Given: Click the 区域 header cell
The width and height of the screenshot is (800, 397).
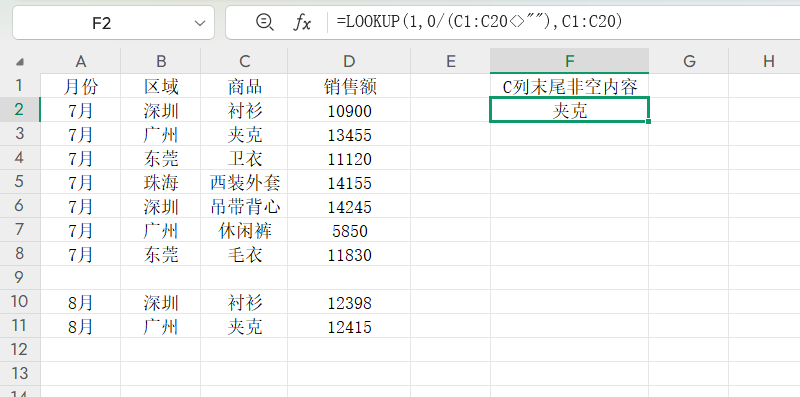Looking at the screenshot, I should click(161, 86).
